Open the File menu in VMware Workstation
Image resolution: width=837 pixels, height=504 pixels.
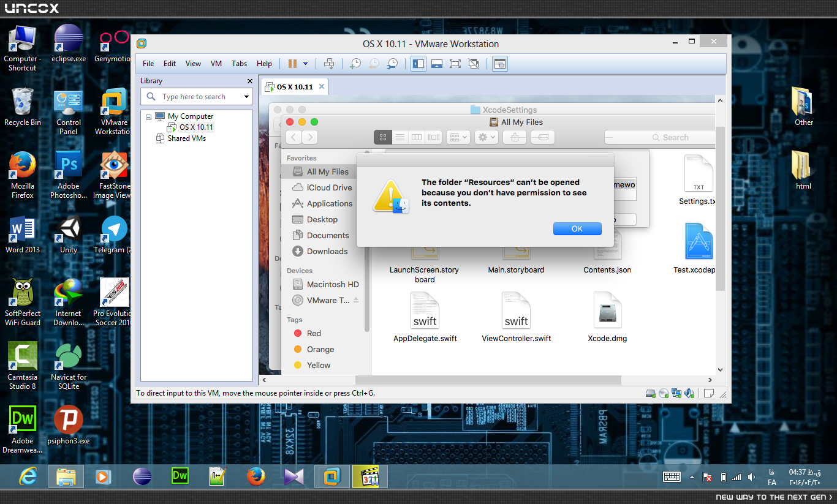(148, 64)
